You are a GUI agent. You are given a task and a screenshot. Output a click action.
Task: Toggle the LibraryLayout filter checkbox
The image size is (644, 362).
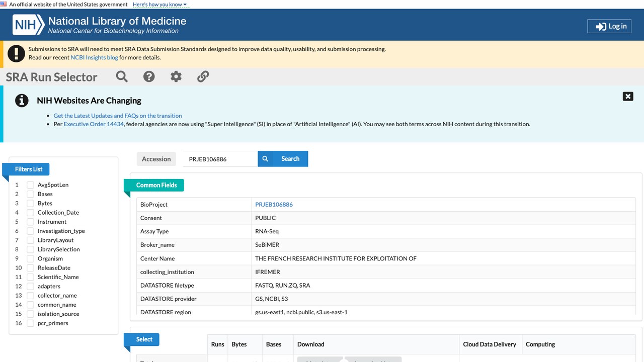(31, 240)
